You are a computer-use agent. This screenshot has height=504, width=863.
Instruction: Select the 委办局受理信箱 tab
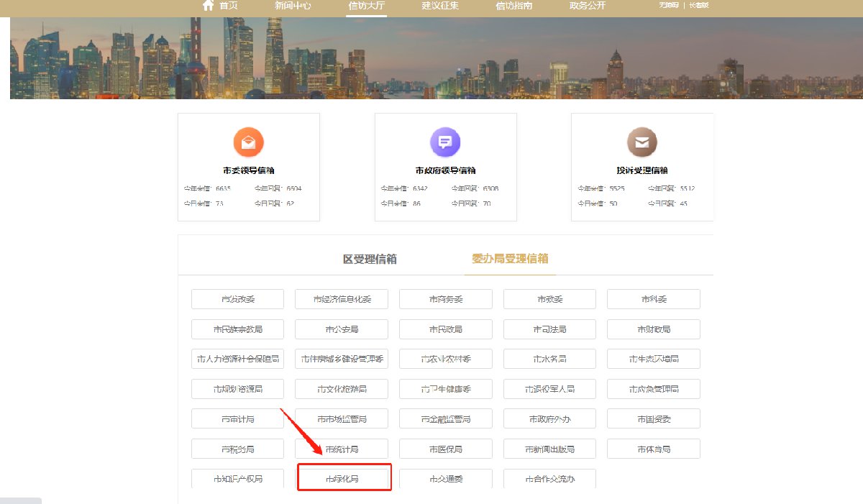510,258
